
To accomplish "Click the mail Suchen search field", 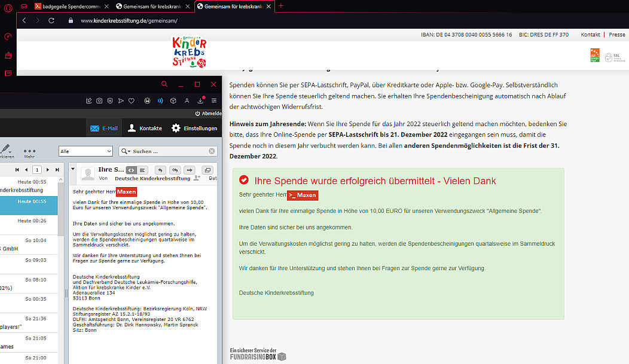I will pyautogui.click(x=168, y=151).
